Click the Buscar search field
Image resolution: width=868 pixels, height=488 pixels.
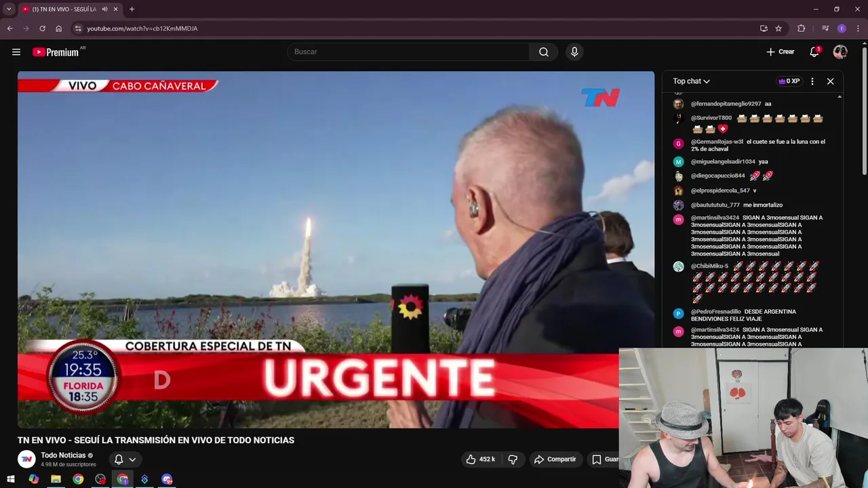click(408, 52)
